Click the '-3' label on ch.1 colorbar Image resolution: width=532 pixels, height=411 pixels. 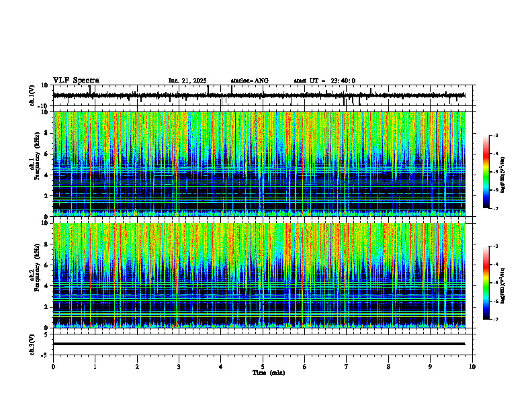point(496,136)
